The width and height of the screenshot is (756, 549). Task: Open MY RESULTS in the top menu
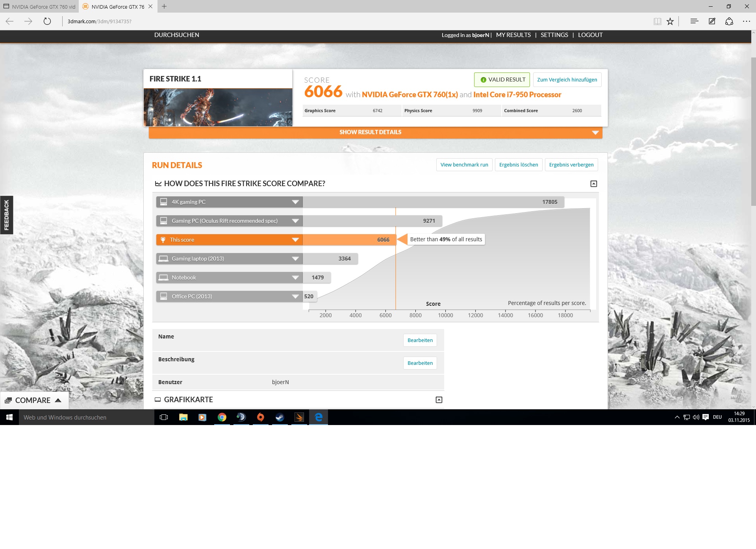(513, 35)
